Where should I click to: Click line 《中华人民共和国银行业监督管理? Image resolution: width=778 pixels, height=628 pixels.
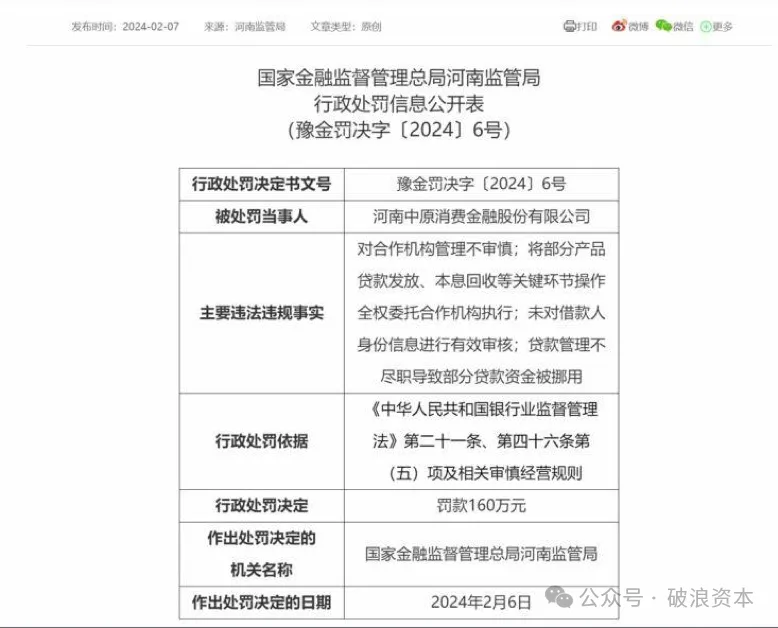pyautogui.click(x=484, y=409)
